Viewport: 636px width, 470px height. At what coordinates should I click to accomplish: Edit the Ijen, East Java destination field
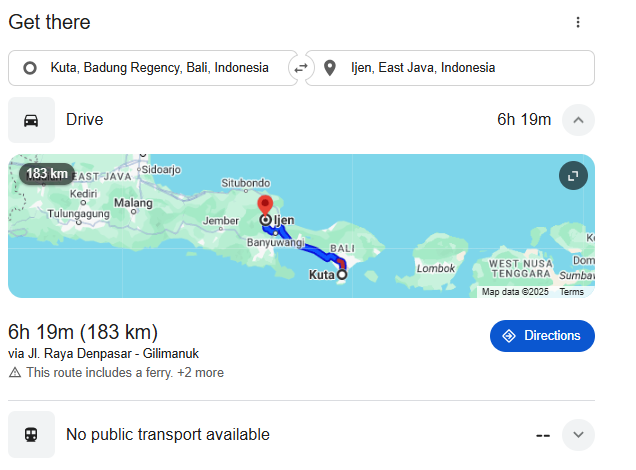tap(450, 68)
